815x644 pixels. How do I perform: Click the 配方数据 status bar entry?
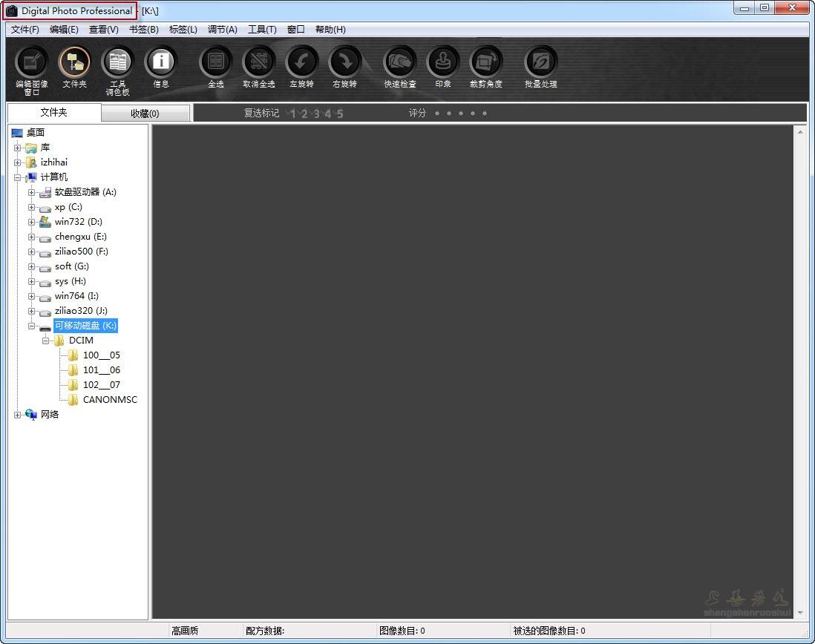[x=265, y=631]
